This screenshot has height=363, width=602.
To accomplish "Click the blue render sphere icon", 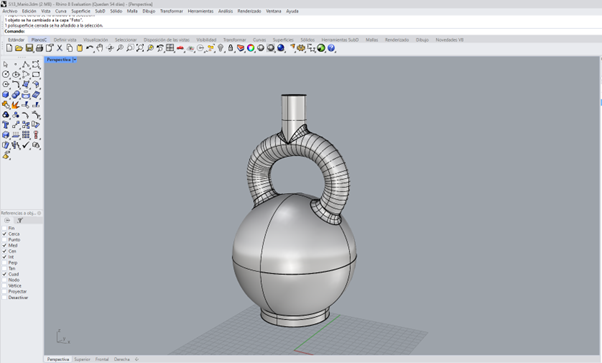I will (281, 48).
